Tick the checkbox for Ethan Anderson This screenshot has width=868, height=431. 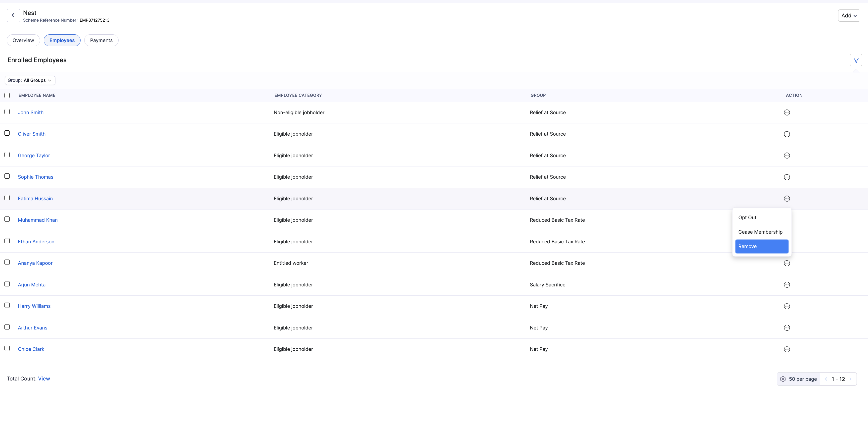coord(7,241)
